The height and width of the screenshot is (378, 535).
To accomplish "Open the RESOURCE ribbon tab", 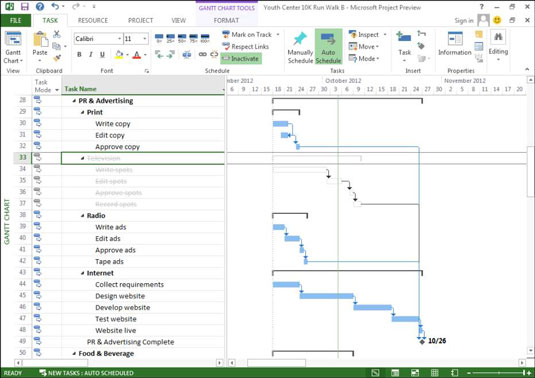I will click(93, 20).
